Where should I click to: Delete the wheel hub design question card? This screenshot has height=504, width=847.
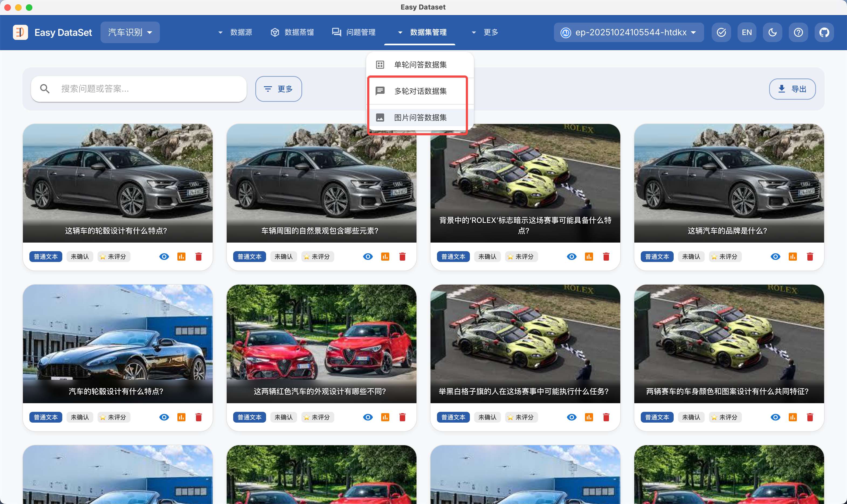point(199,256)
